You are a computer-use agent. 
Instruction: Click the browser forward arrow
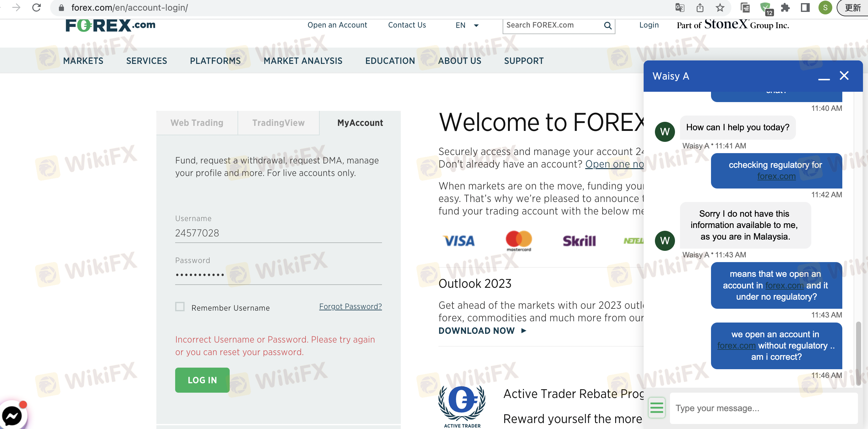coord(16,8)
